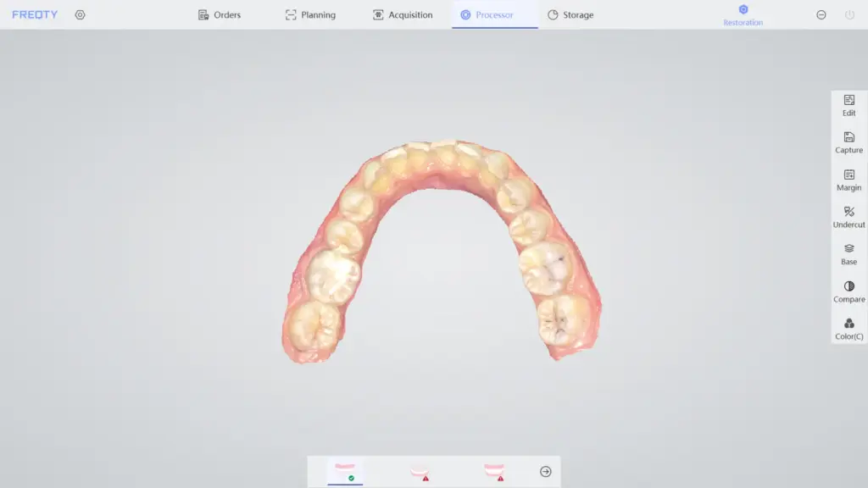The width and height of the screenshot is (868, 488).
Task: Open the Acquisition tab
Action: point(403,14)
